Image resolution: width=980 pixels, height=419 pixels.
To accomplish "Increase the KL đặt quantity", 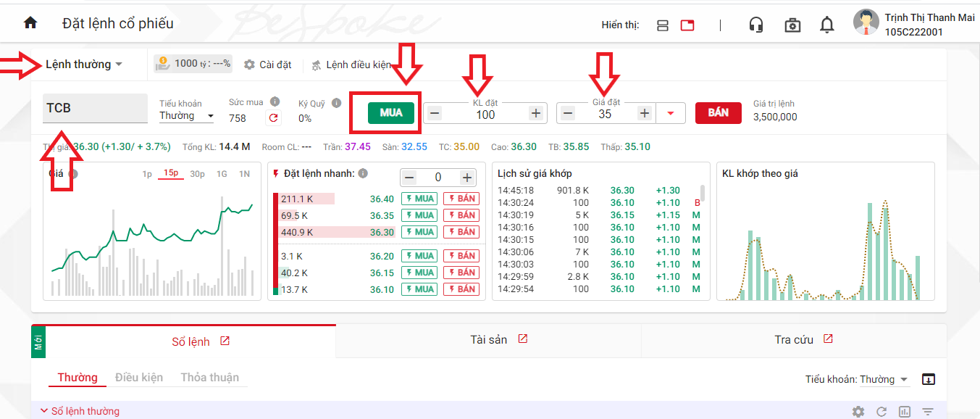I will coord(535,113).
